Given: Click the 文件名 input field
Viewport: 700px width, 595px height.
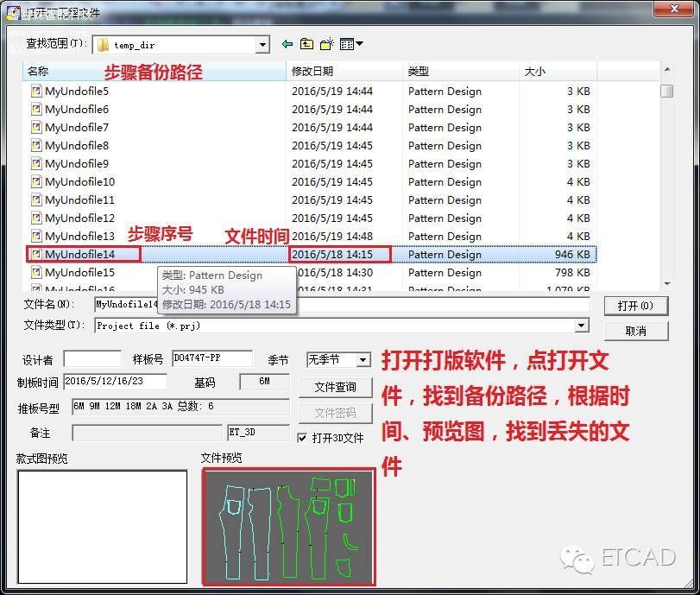Looking at the screenshot, I should [x=342, y=305].
